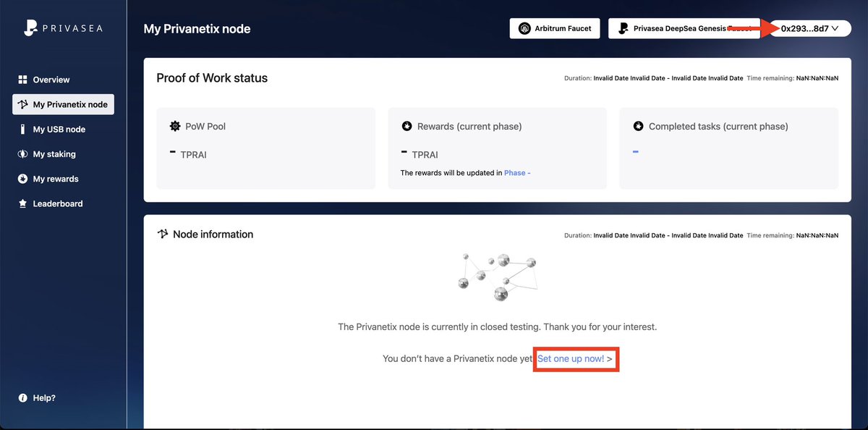Click the My rewards icon
This screenshot has width=868, height=430.
[22, 179]
